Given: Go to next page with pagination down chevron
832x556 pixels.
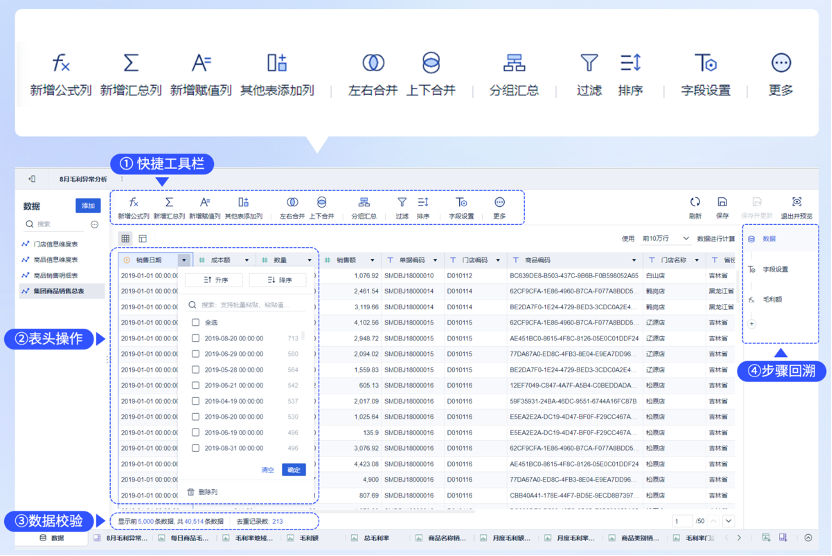Looking at the screenshot, I should coord(729,521).
